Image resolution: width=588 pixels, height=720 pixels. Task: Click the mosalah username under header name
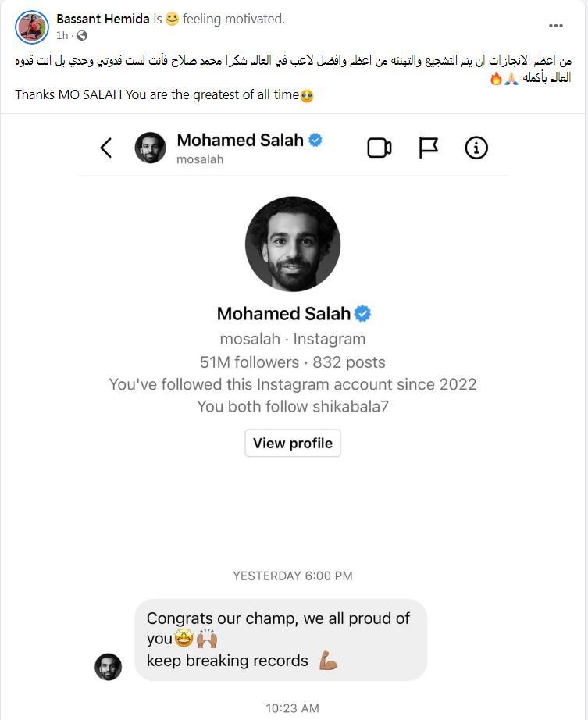(200, 159)
